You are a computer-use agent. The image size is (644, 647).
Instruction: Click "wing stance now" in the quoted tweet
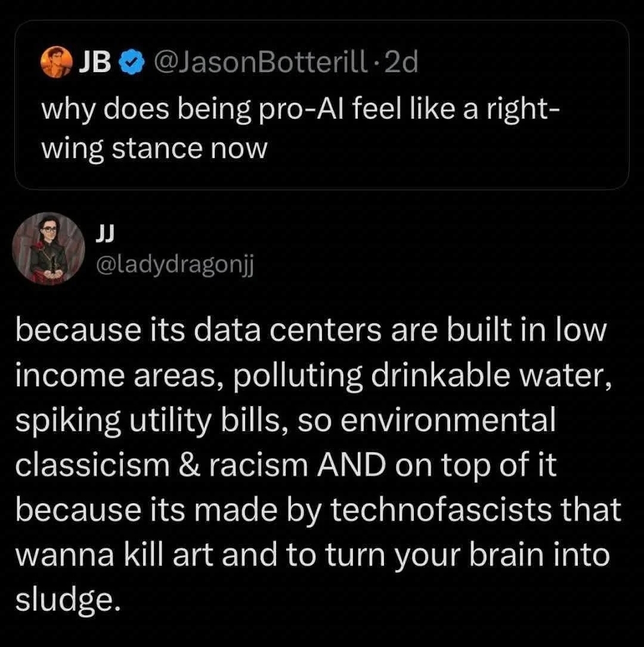click(x=154, y=147)
